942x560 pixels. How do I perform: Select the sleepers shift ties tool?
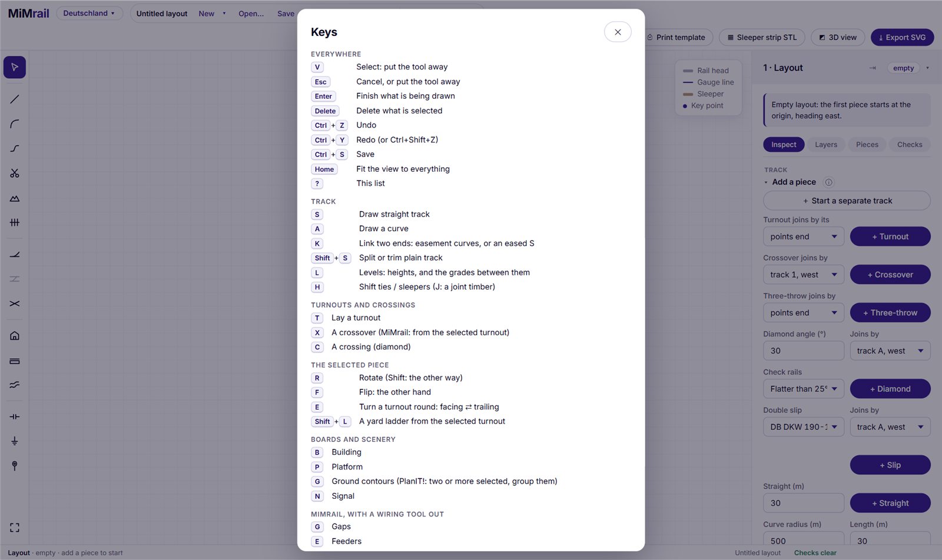(x=15, y=222)
